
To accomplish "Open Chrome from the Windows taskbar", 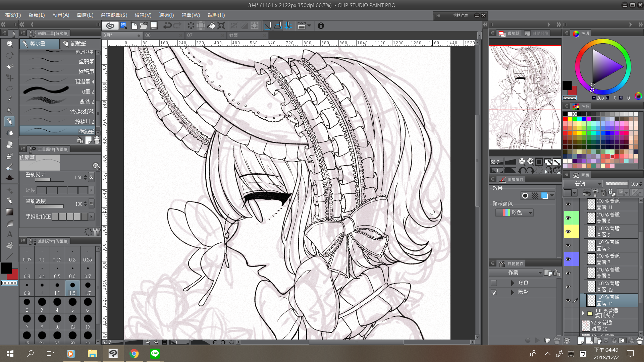I will pos(134,353).
